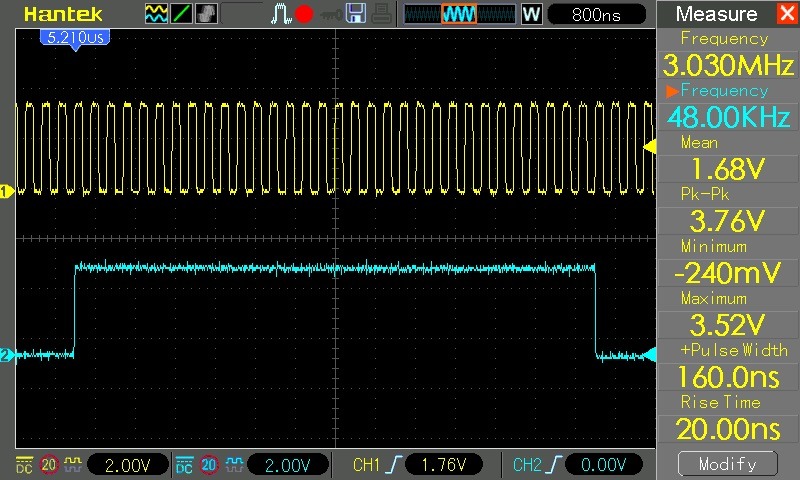This screenshot has height=480, width=800.
Task: Click the CH2 ground level marker
Action: pyautogui.click(x=6, y=355)
